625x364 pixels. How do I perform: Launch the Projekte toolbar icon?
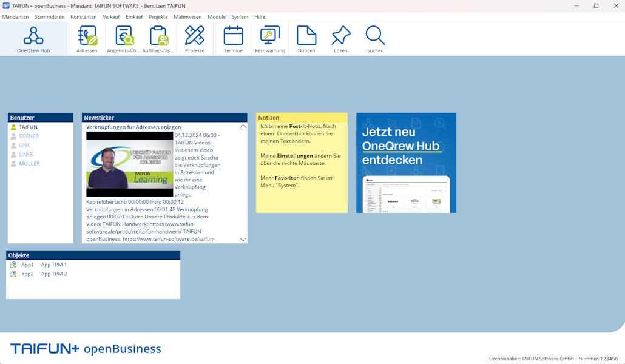pyautogui.click(x=195, y=39)
